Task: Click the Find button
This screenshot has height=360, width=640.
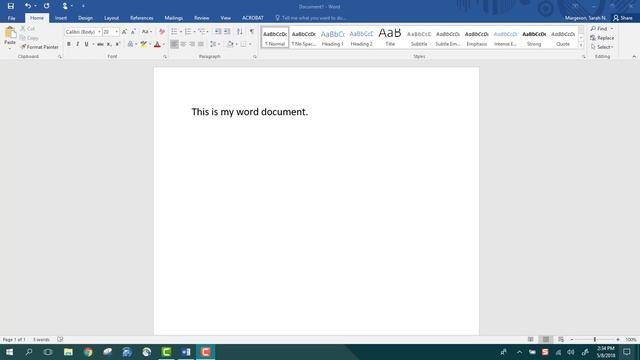Action: point(602,29)
